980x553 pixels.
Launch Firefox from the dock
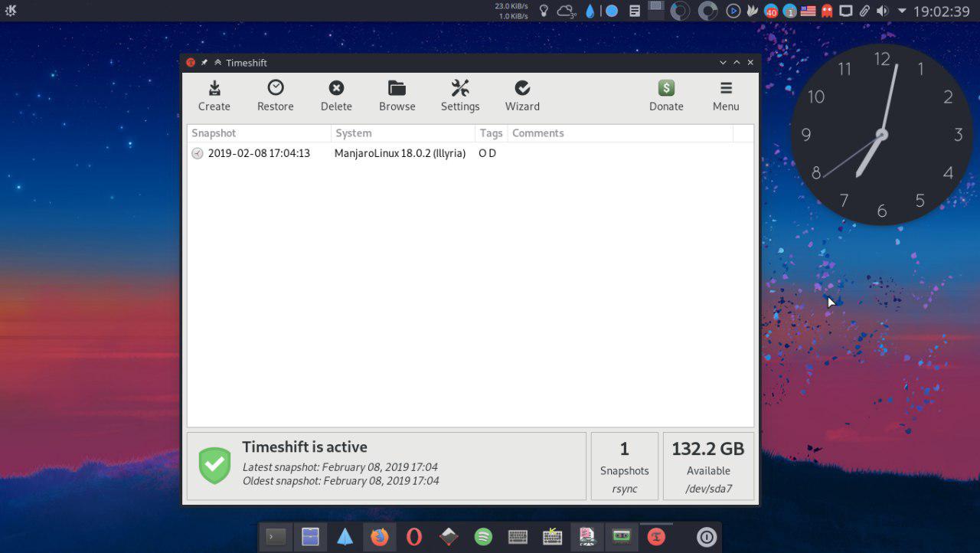pos(379,537)
